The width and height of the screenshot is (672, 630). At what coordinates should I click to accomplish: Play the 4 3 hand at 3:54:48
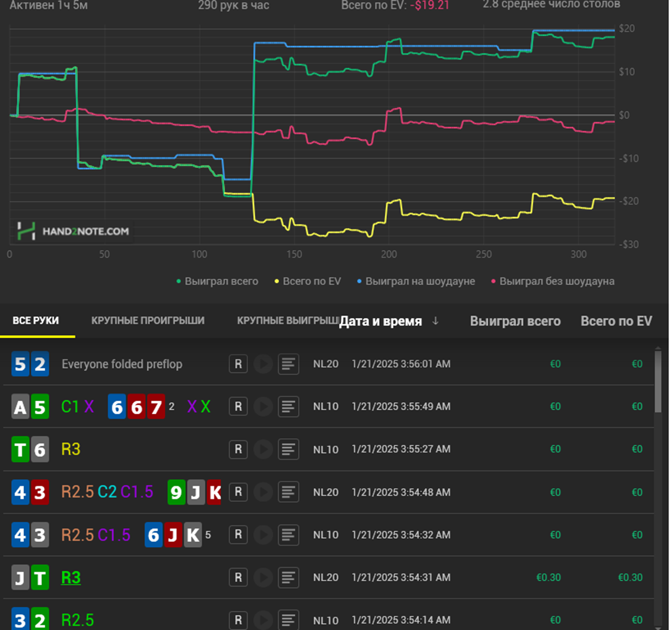[x=263, y=492]
